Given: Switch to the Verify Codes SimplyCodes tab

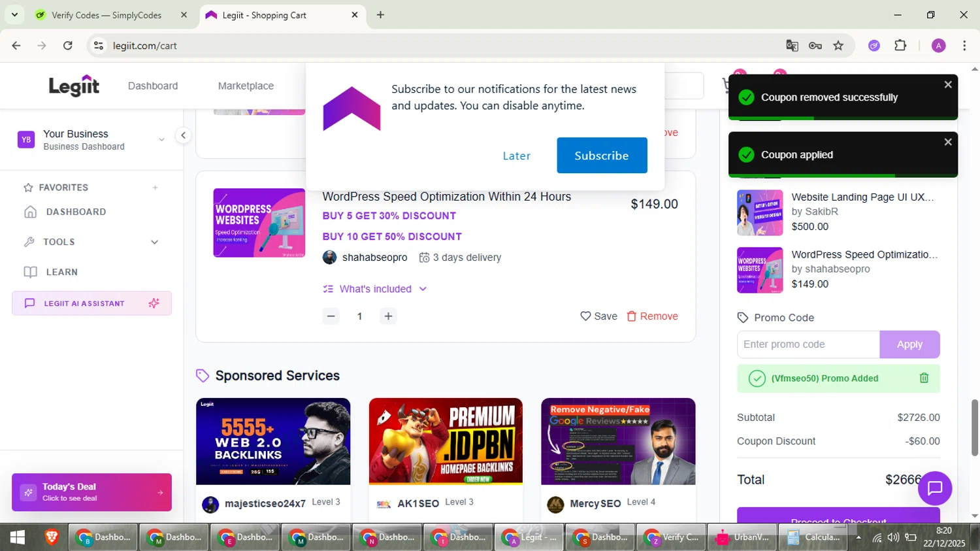Looking at the screenshot, I should tap(111, 15).
